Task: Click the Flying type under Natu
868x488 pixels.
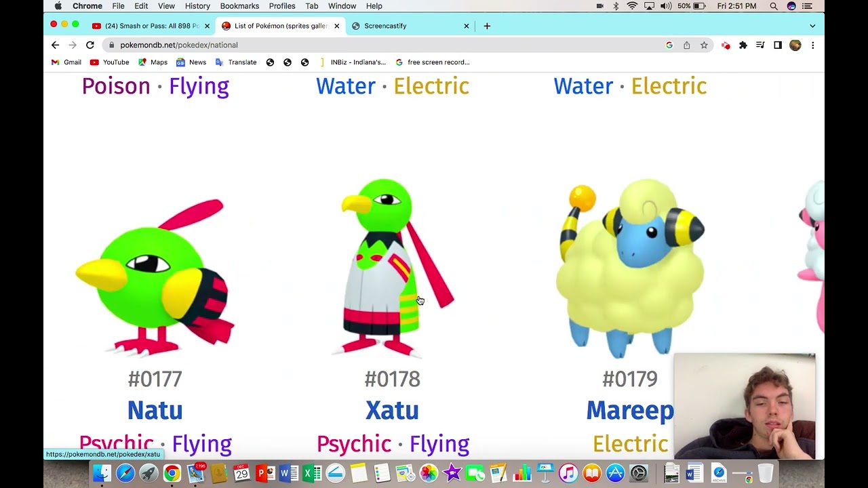Action: coord(201,444)
